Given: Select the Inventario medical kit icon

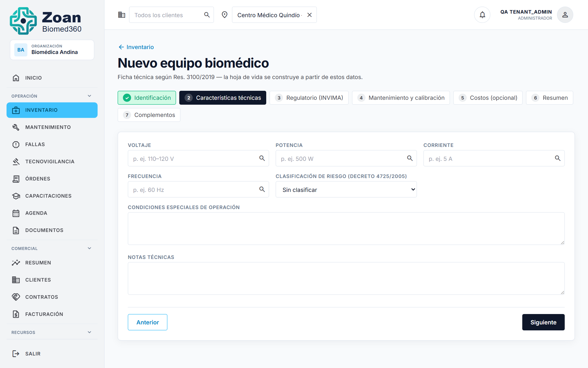Looking at the screenshot, I should [16, 110].
